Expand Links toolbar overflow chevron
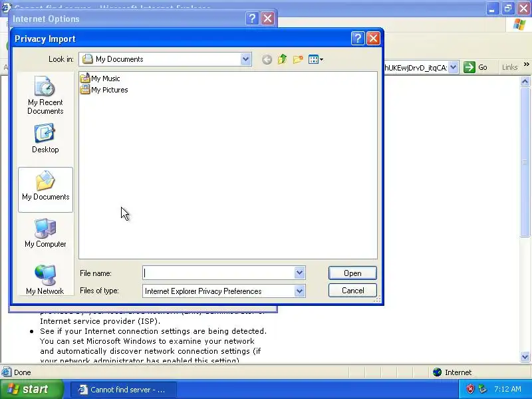 tap(526, 64)
